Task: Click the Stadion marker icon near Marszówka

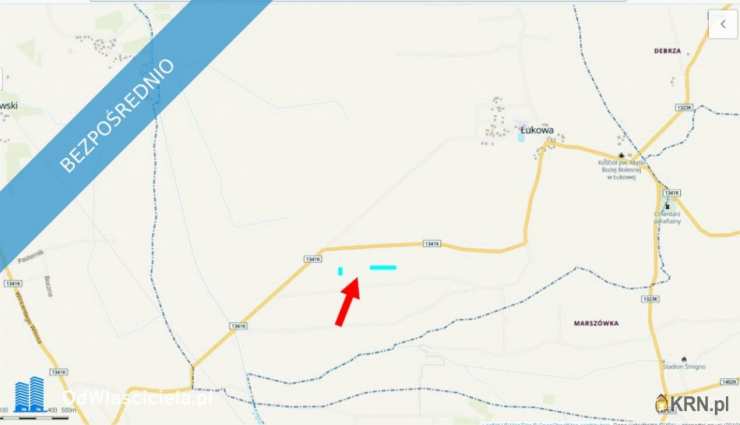Action: pyautogui.click(x=684, y=359)
